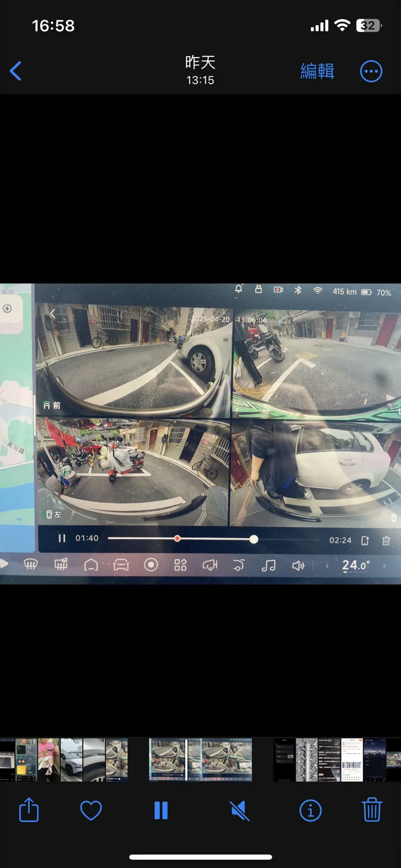
Task: Tap the video to hide controls
Action: coord(200,433)
